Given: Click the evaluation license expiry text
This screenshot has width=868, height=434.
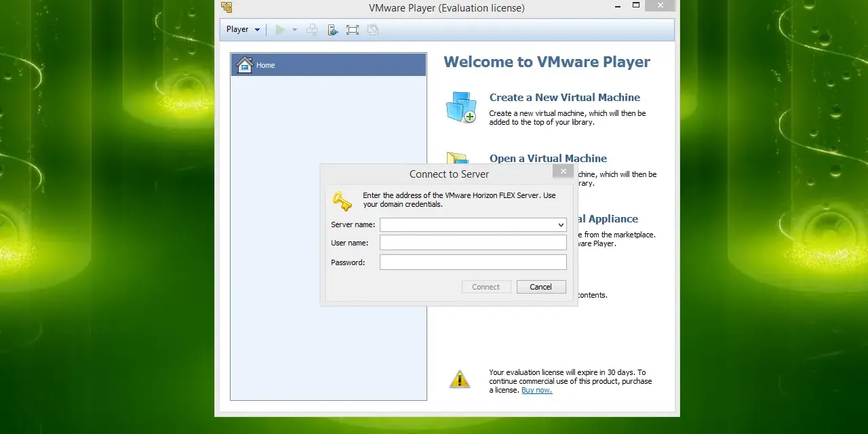Looking at the screenshot, I should [x=570, y=381].
